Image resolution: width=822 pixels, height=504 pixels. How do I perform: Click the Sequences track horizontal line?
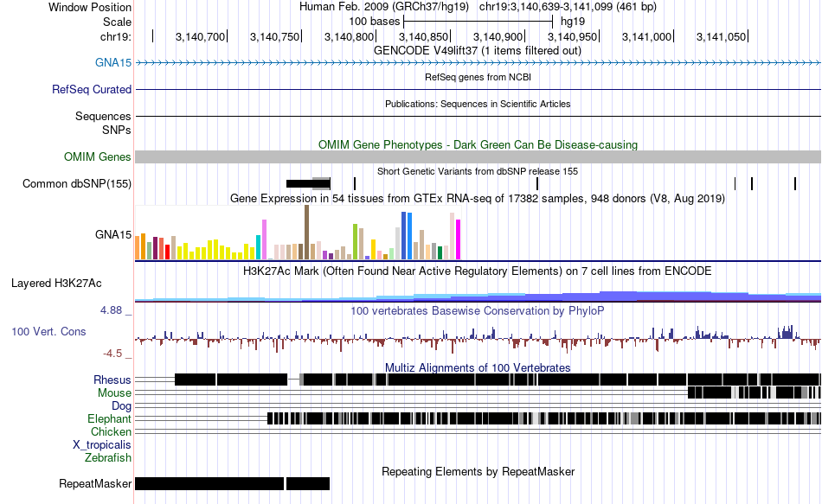pos(478,117)
